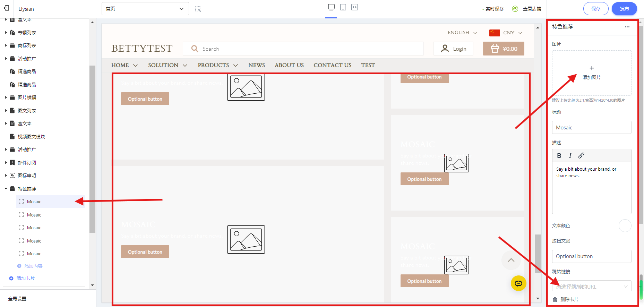This screenshot has width=644, height=307.
Task: Open the 文本颜色 color swatch
Action: click(x=625, y=225)
